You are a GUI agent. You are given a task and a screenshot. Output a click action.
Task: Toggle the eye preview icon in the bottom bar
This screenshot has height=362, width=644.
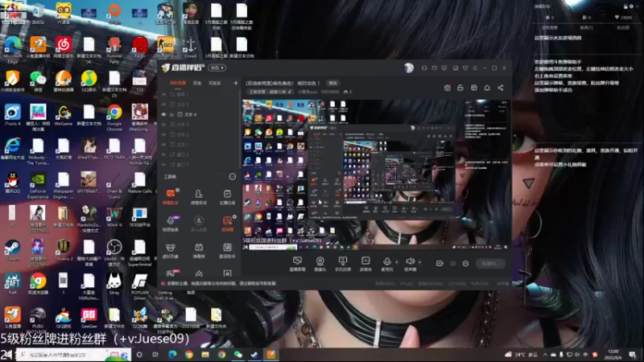click(x=452, y=264)
